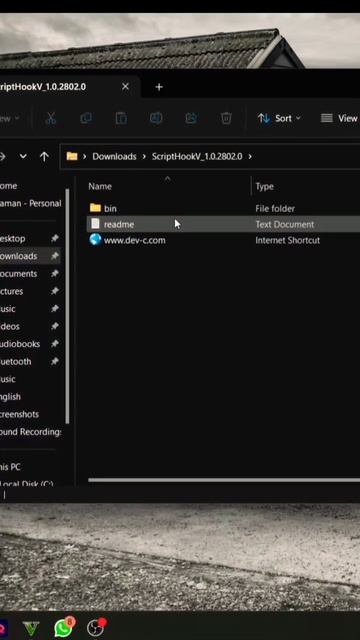Open Downloads in the navigation pane
The height and width of the screenshot is (640, 360).
coord(18,256)
